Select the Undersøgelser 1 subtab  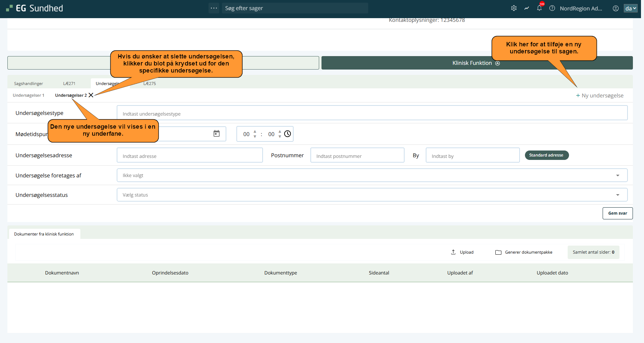coord(29,95)
